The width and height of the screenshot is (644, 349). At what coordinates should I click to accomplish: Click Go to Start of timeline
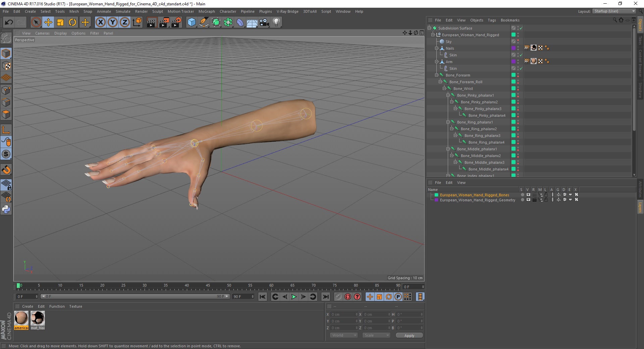[x=263, y=297]
